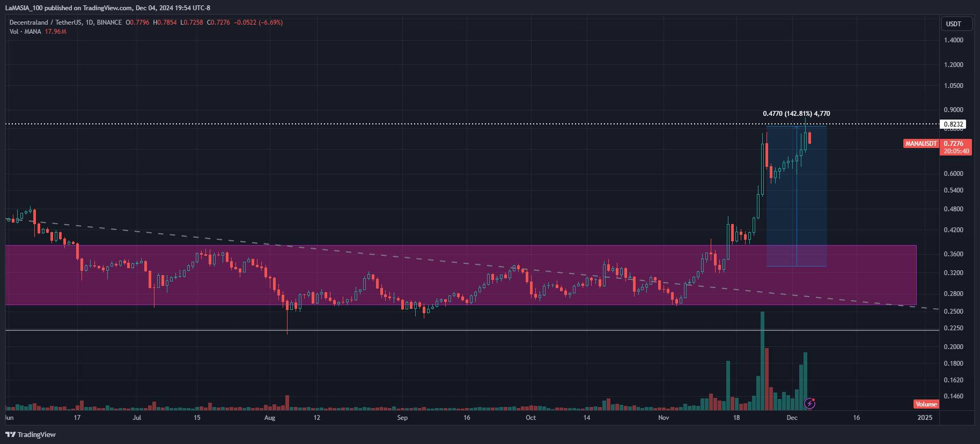The width and height of the screenshot is (980, 444).
Task: Click the Vol · MANA indicator legend
Action: 25,32
